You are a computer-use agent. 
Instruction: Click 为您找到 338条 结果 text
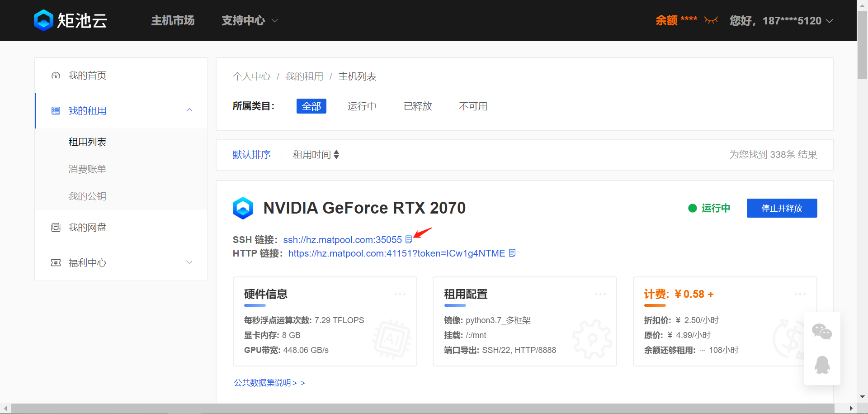coord(773,155)
